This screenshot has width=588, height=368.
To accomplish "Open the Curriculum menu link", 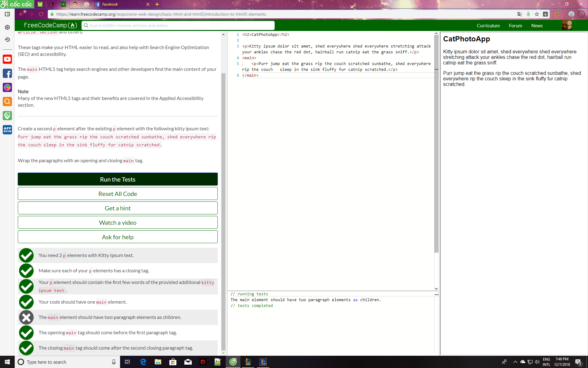I will pos(488,26).
